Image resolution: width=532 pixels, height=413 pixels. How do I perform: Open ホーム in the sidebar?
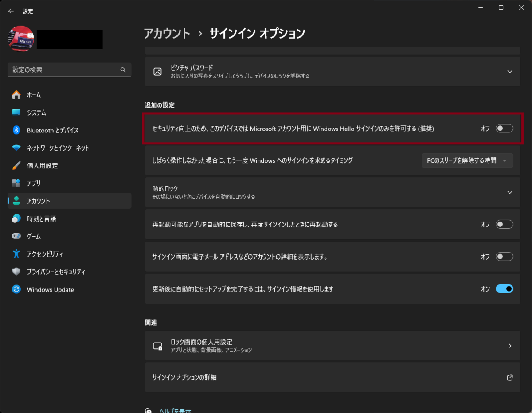pos(70,95)
